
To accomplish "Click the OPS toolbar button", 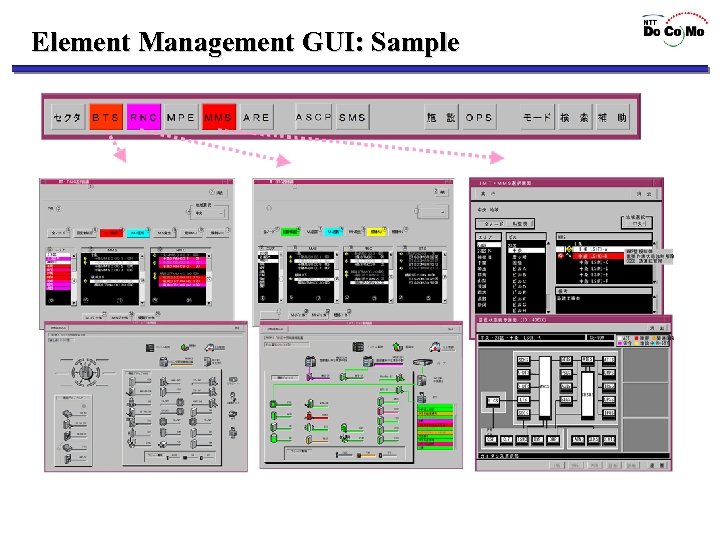I will [x=479, y=118].
